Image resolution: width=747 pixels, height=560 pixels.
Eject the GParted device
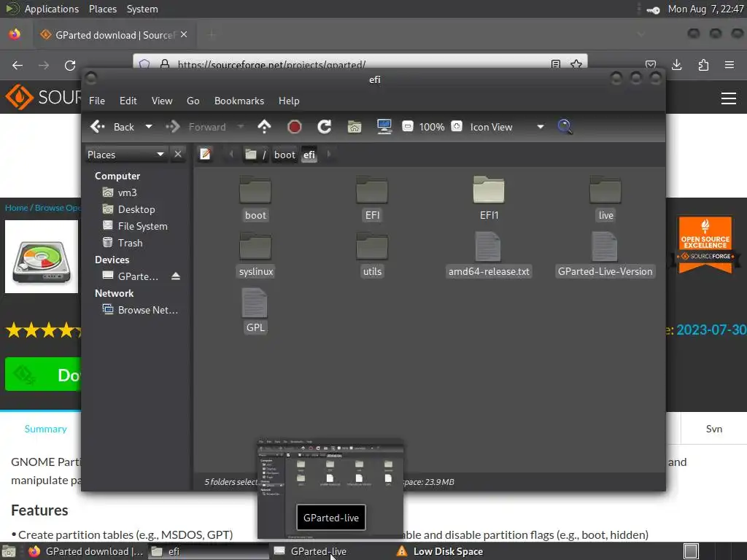[176, 276]
